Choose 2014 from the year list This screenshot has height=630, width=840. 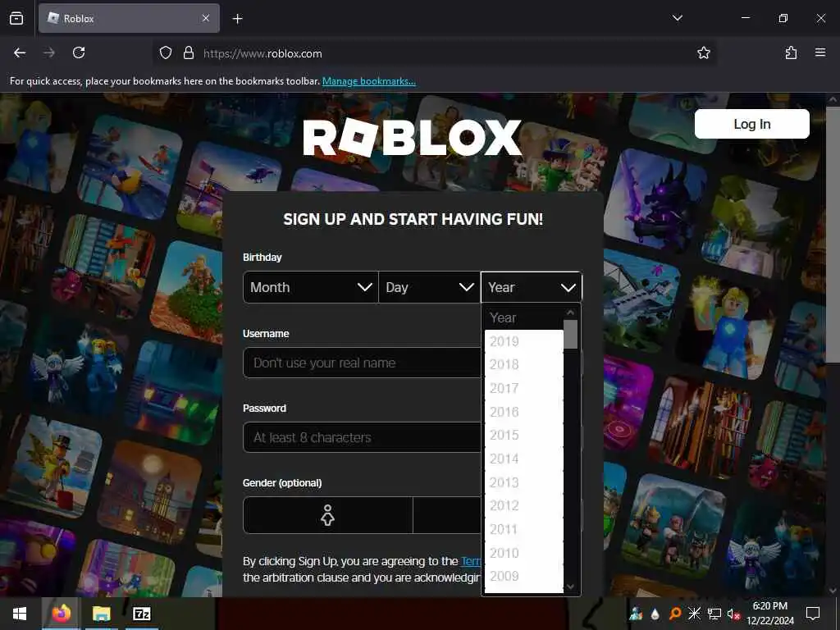click(x=524, y=459)
